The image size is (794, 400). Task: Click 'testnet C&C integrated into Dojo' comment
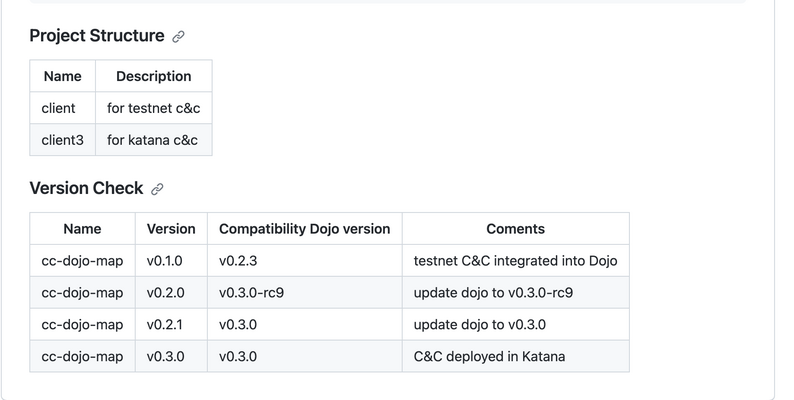(515, 261)
